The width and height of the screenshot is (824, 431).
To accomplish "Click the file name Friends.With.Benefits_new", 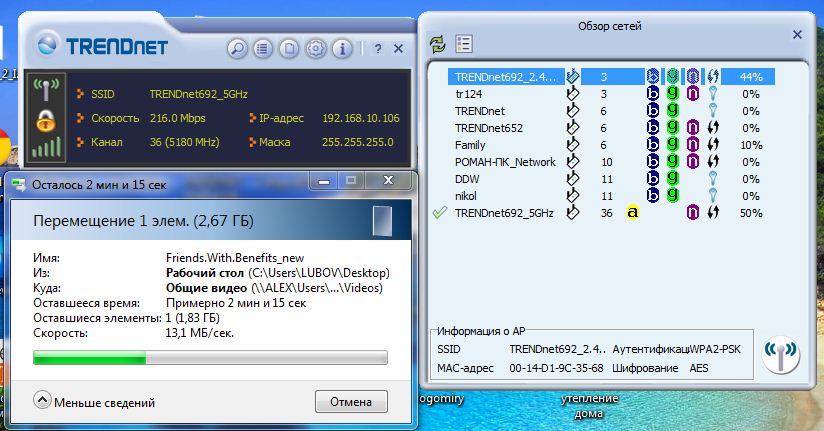I will tap(235, 258).
